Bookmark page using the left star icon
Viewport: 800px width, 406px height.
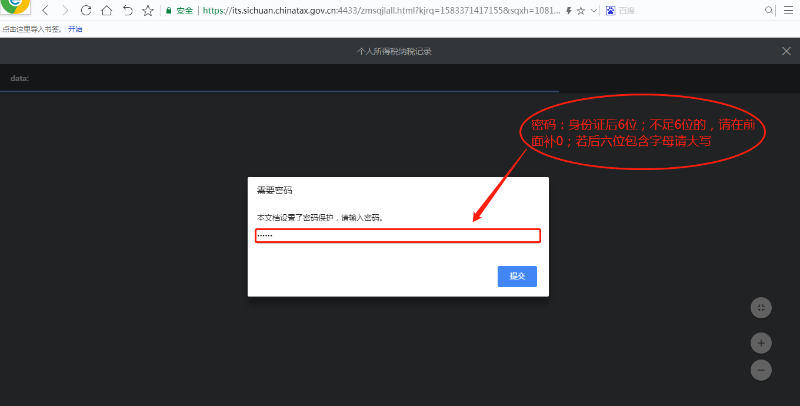pyautogui.click(x=148, y=10)
